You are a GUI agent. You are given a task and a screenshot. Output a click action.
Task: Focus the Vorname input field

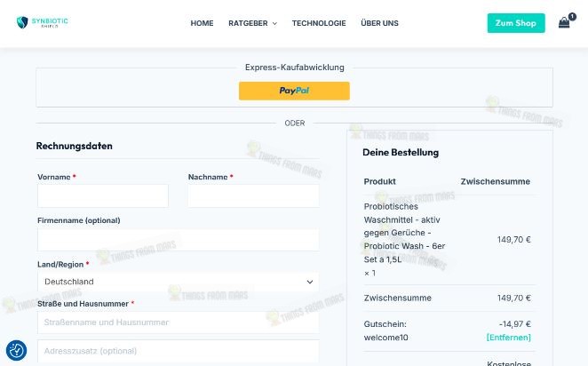click(103, 195)
